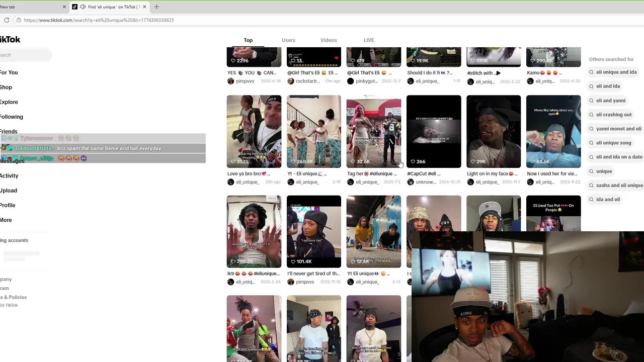Switch to the Users tab
The width and height of the screenshot is (644, 362).
(x=288, y=40)
